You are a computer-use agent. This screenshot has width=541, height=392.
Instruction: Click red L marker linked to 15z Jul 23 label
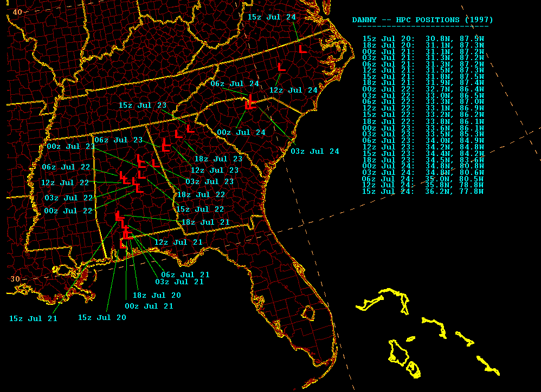190,129
